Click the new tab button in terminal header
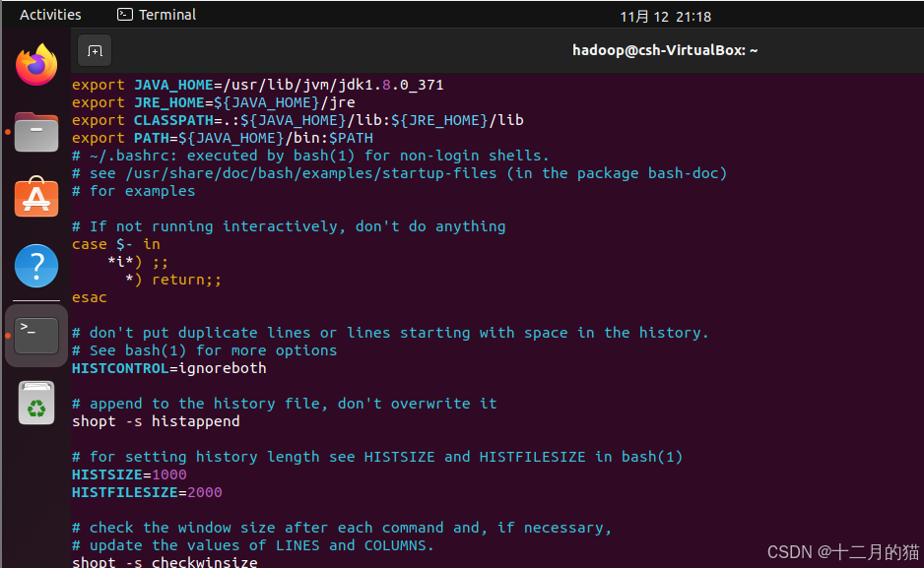Screen dimensions: 924x568 coord(95,51)
